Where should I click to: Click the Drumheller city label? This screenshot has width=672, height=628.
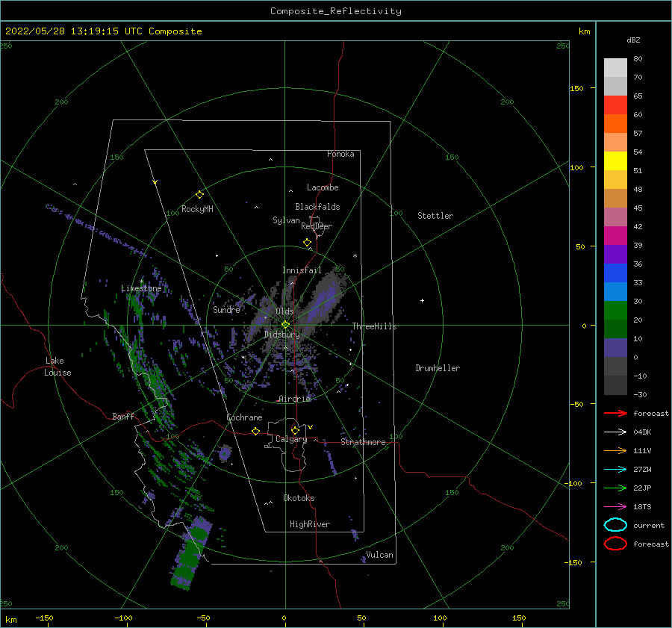pyautogui.click(x=438, y=368)
